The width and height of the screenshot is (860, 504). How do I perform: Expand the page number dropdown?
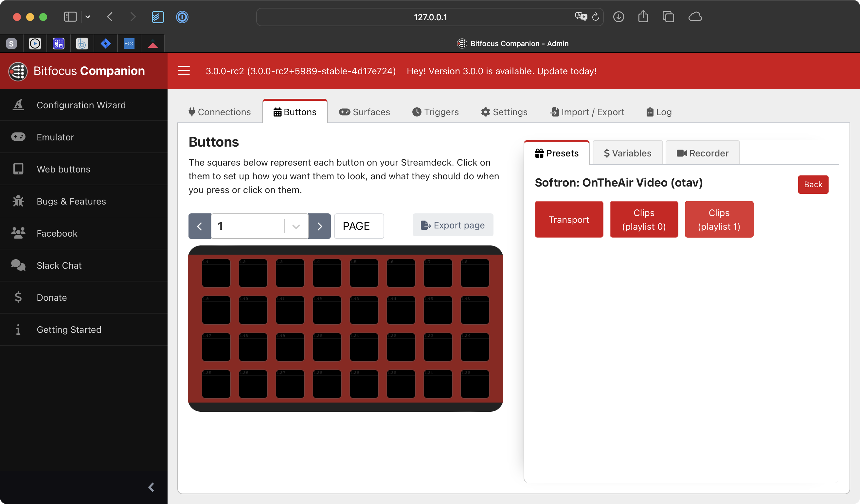point(296,226)
